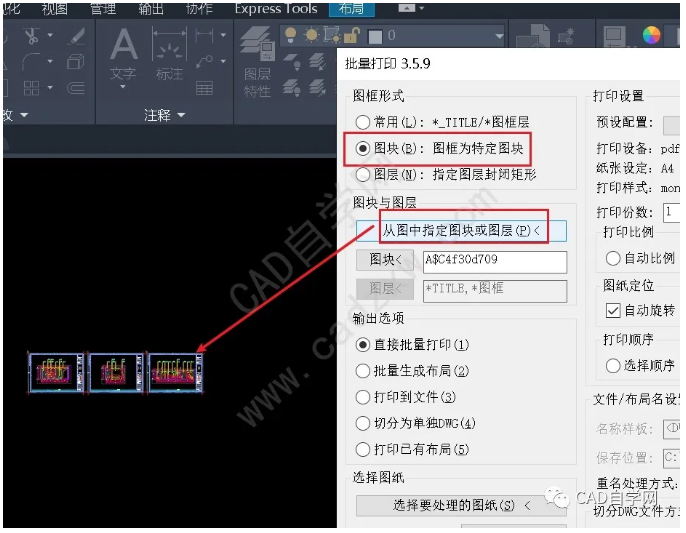Viewport: 686px width, 533px height.
Task: Select the Offset tool icon
Action: 76,88
